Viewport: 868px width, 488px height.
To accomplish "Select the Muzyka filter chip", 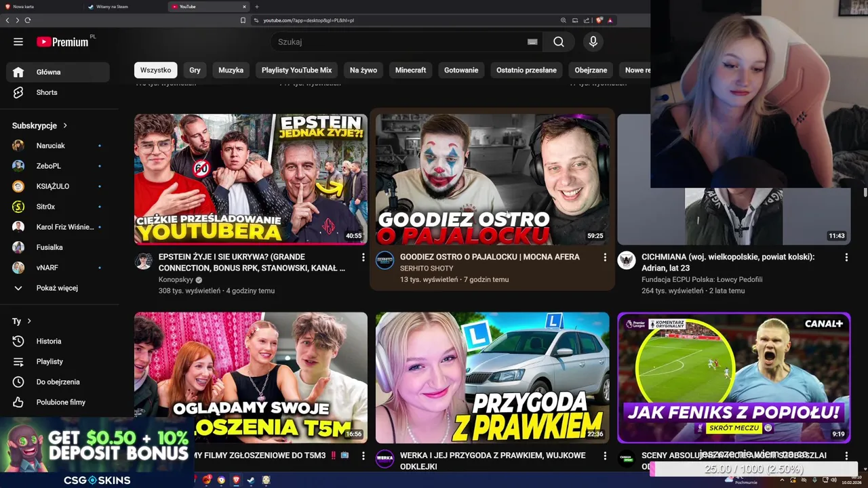I will point(231,70).
